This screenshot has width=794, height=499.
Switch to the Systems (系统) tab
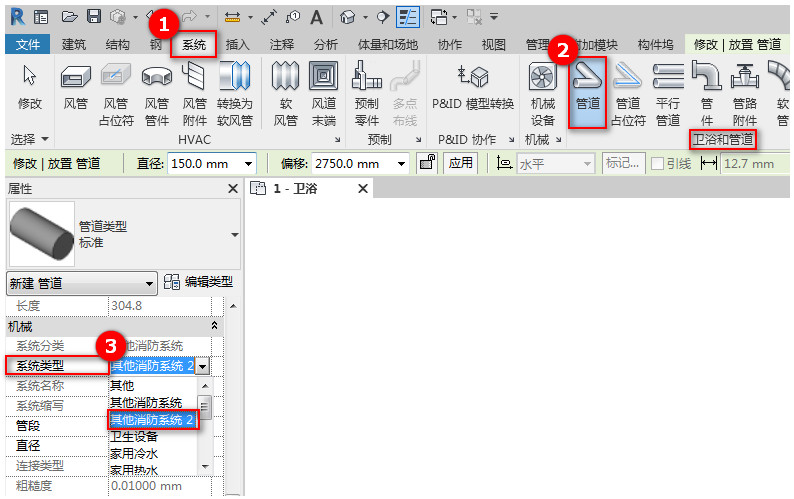click(194, 45)
